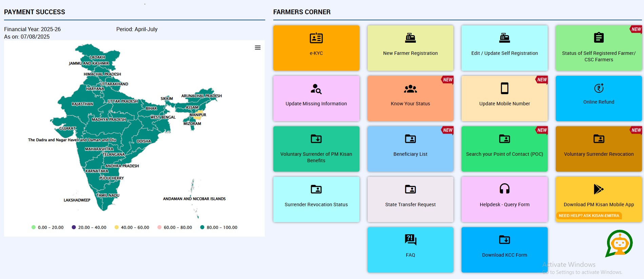644x279 pixels.
Task: Click the Online Refund rupee icon
Action: pyautogui.click(x=599, y=88)
